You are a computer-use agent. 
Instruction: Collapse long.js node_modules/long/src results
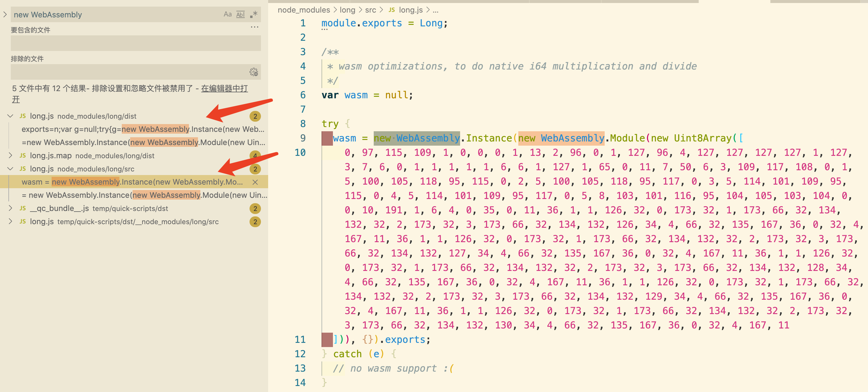point(10,169)
